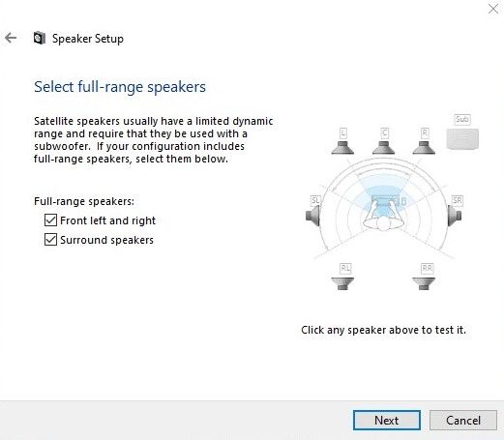This screenshot has height=440, width=504.
Task: Test the side right SR speaker
Action: 455,216
